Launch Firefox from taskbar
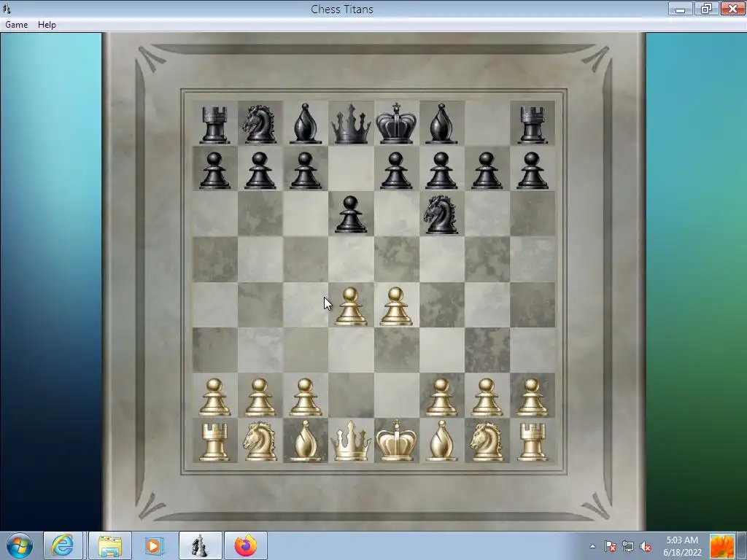 point(245,545)
